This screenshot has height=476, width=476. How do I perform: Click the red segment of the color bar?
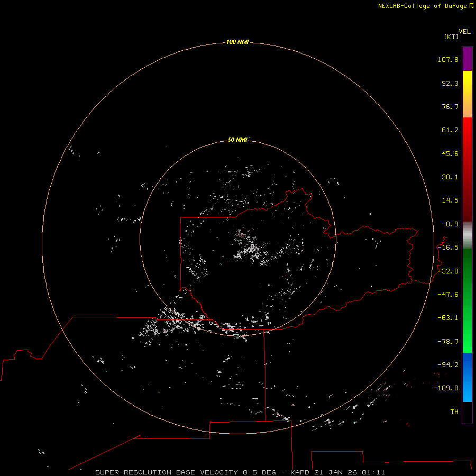[467, 169]
